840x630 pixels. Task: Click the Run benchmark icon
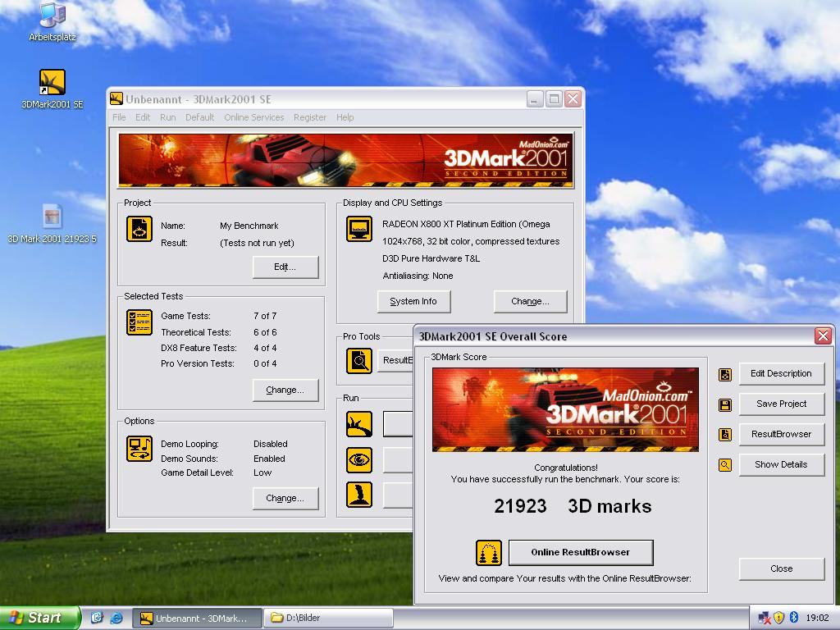359,424
